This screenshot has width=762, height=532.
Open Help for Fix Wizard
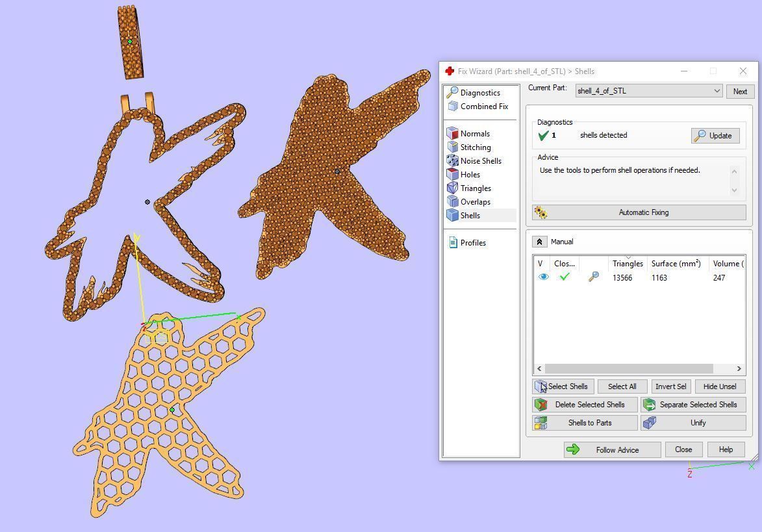tap(726, 450)
